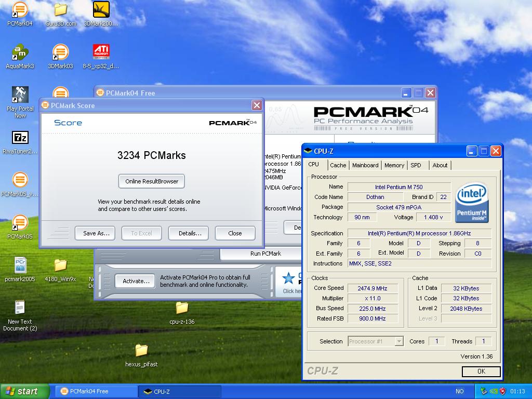Click the PCMark04 Free title bar icon
The image size is (532, 399).
pos(100,92)
